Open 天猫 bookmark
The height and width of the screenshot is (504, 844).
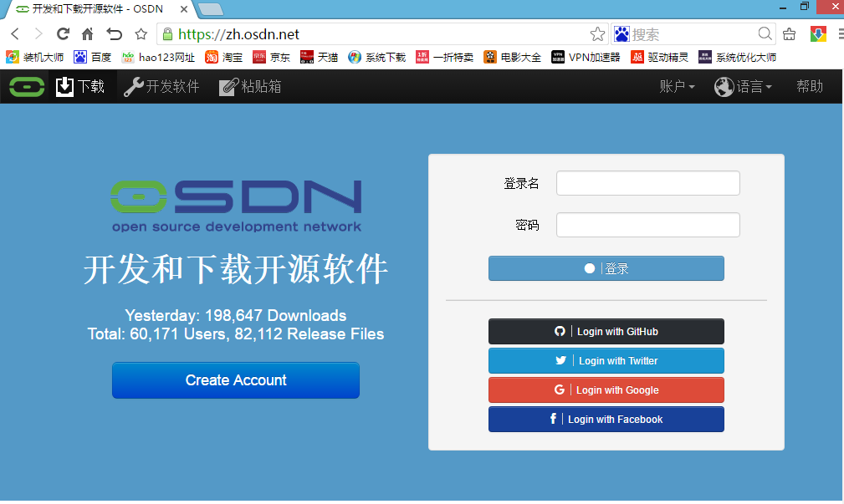pos(320,57)
